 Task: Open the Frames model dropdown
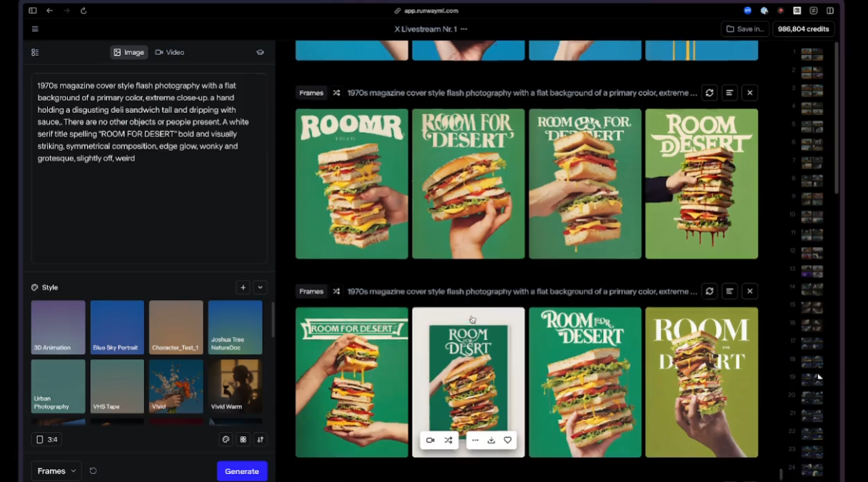(56, 471)
